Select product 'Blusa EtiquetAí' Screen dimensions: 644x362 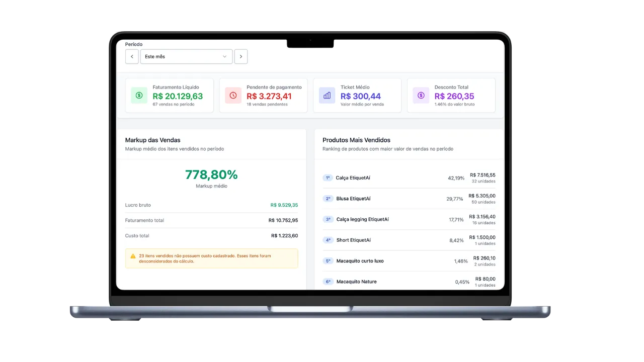pyautogui.click(x=353, y=199)
